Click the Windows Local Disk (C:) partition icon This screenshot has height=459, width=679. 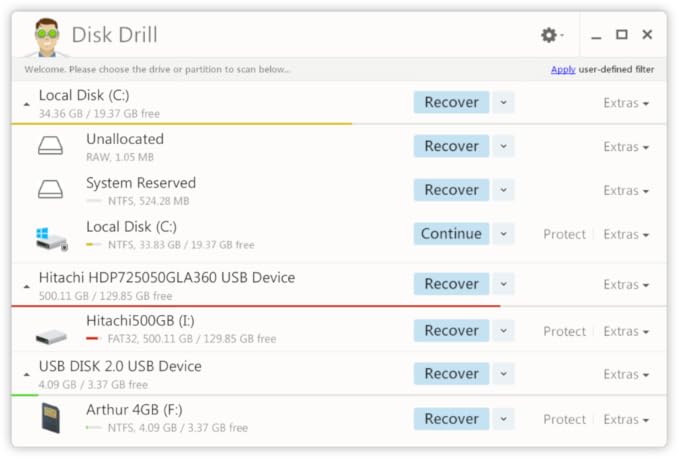tap(50, 236)
